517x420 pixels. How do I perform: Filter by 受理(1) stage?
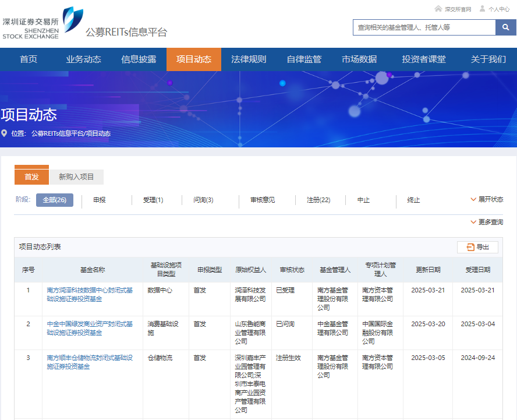153,200
